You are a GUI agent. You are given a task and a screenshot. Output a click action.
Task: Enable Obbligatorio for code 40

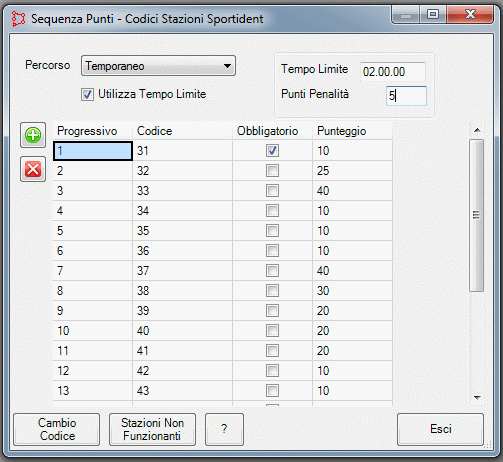coord(272,331)
